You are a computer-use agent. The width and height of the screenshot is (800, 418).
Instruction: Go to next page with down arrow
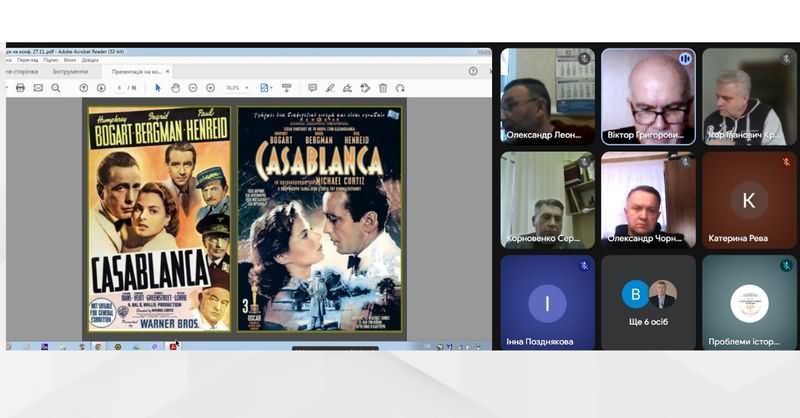coord(101,88)
